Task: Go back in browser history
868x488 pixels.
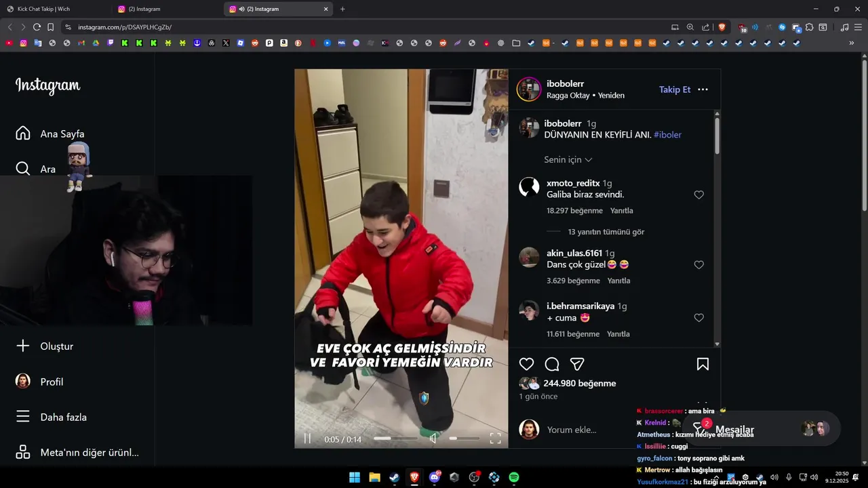Action: click(x=9, y=27)
